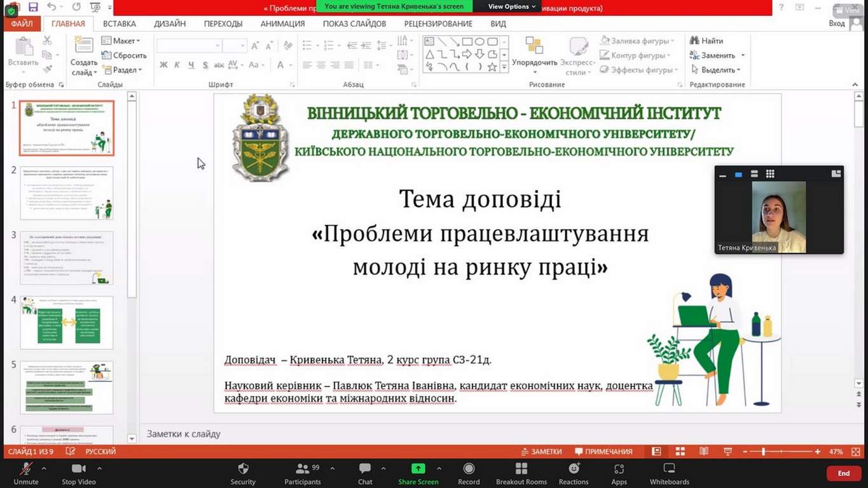The image size is (868, 488).
Task: Open the Макет layout dropdown
Action: tap(121, 41)
